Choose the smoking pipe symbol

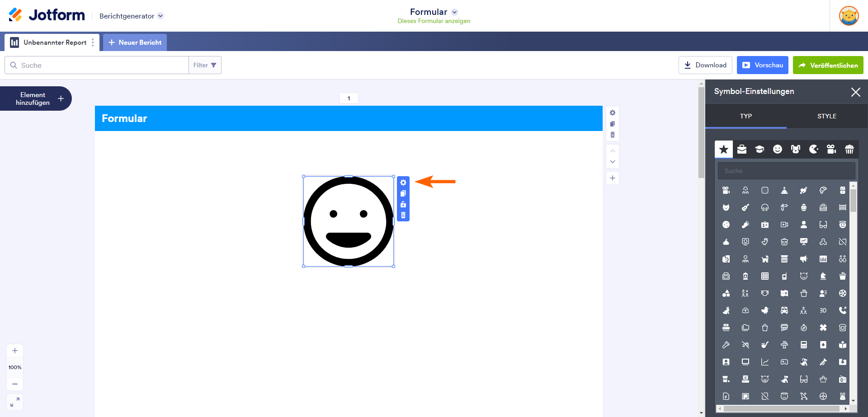coord(765,345)
